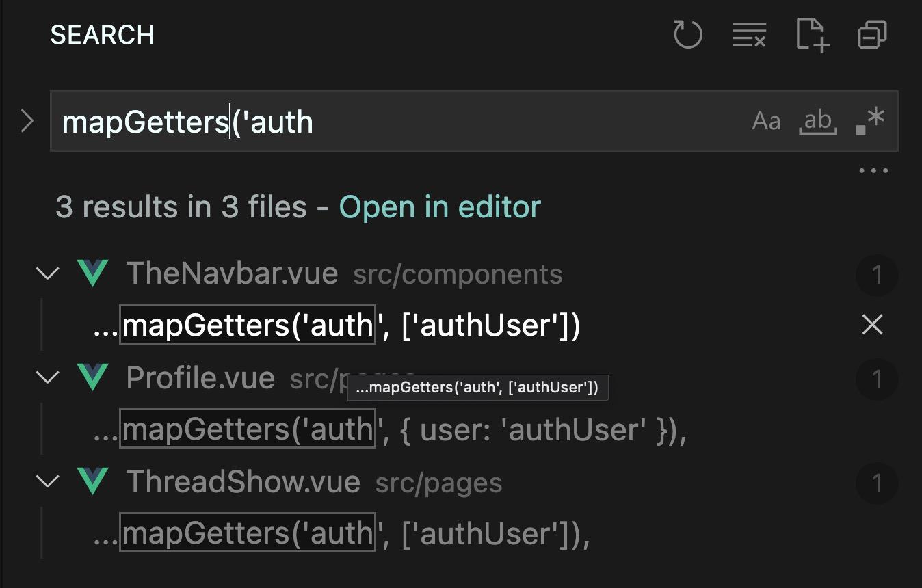Open the ThreadShow.vue match line
Image resolution: width=922 pixels, height=588 pixels.
(x=342, y=534)
